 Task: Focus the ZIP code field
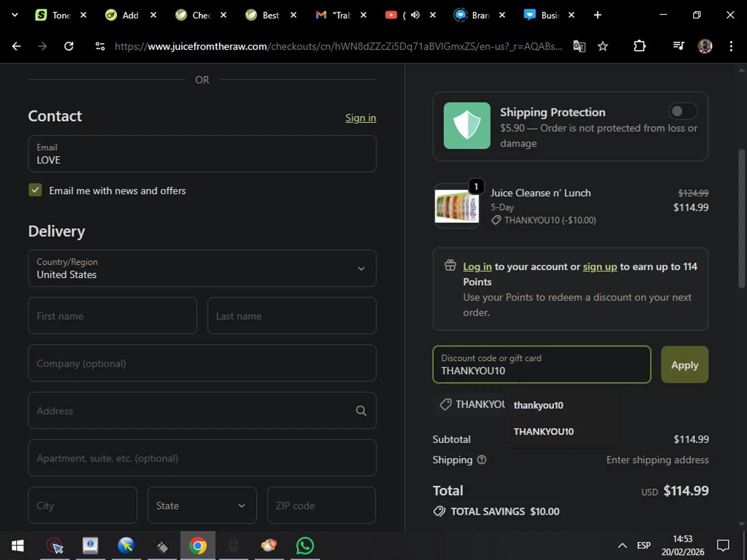(x=322, y=505)
